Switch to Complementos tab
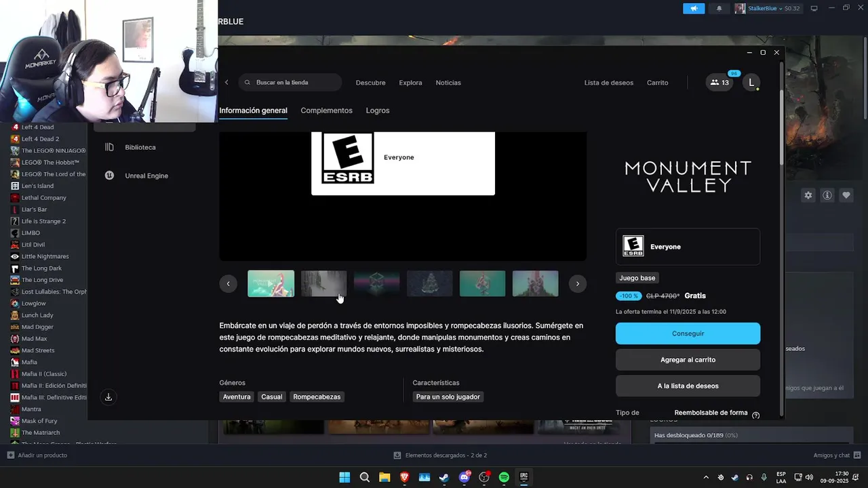This screenshot has height=488, width=868. point(326,110)
